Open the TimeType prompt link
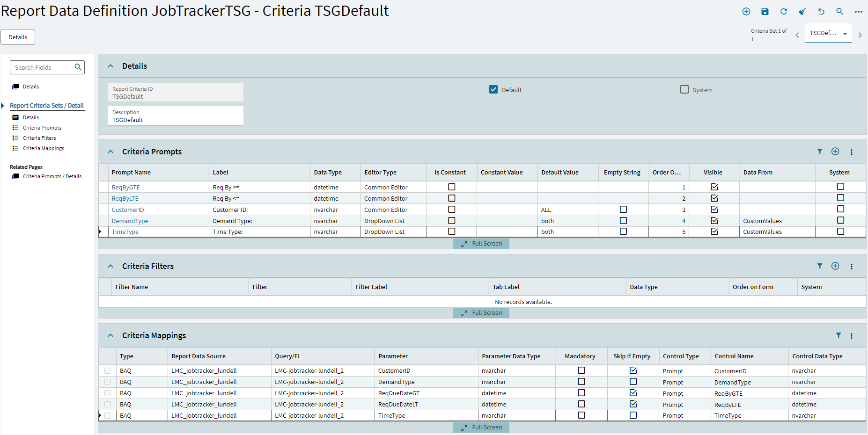 point(125,232)
